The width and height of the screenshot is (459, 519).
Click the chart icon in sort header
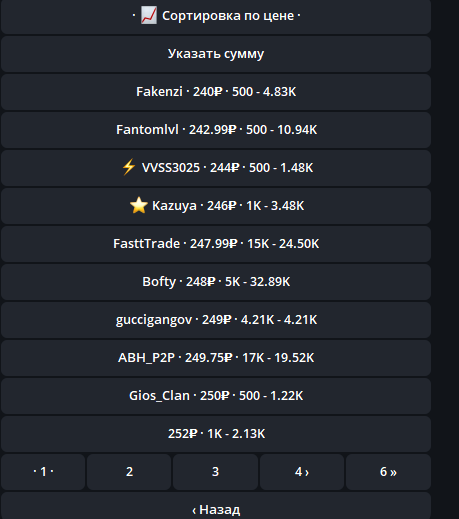point(149,16)
